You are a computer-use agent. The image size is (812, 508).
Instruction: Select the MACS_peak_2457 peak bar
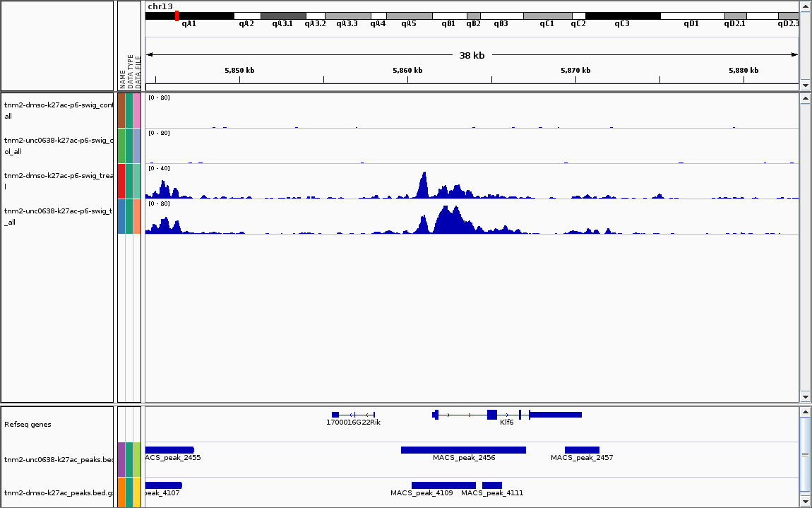tap(582, 450)
